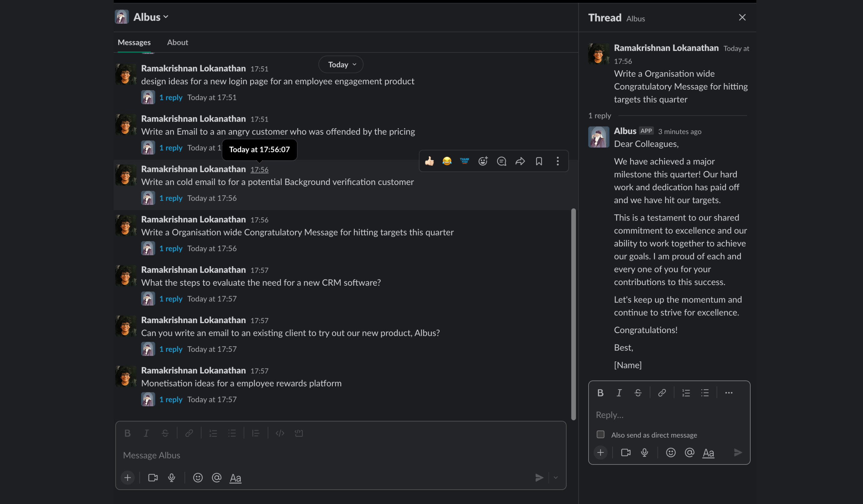Open the Today date jump dropdown

[x=341, y=65]
